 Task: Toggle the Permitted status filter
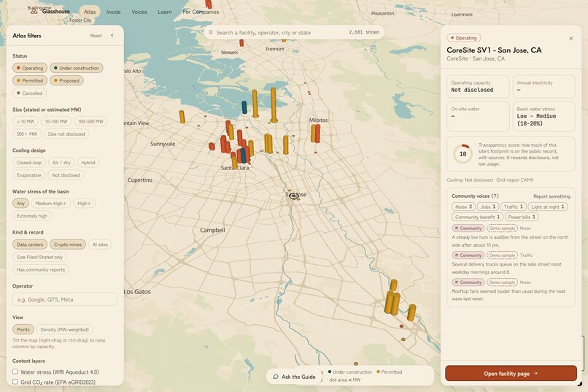click(x=30, y=80)
